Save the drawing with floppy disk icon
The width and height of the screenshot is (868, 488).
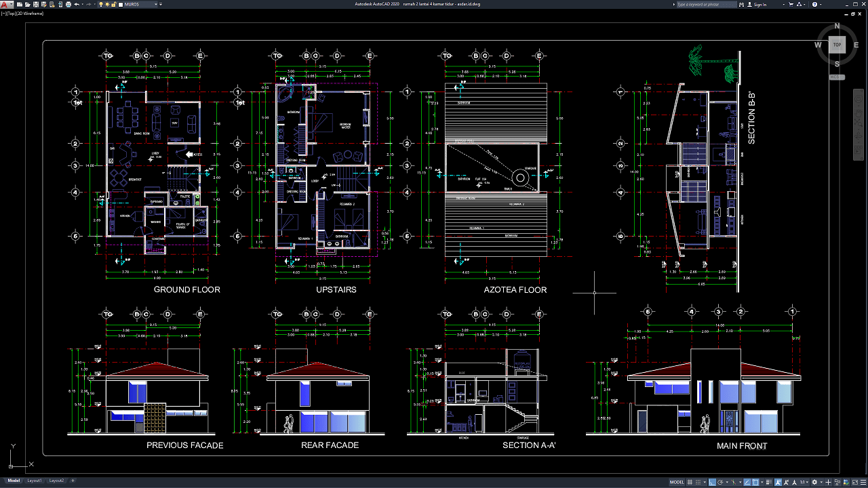[36, 4]
